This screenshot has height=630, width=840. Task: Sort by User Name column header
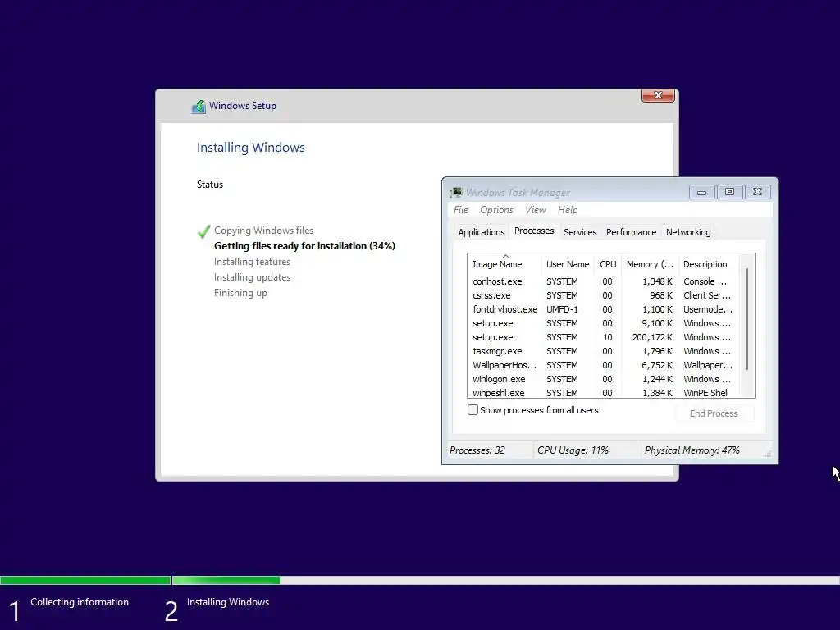coord(568,264)
